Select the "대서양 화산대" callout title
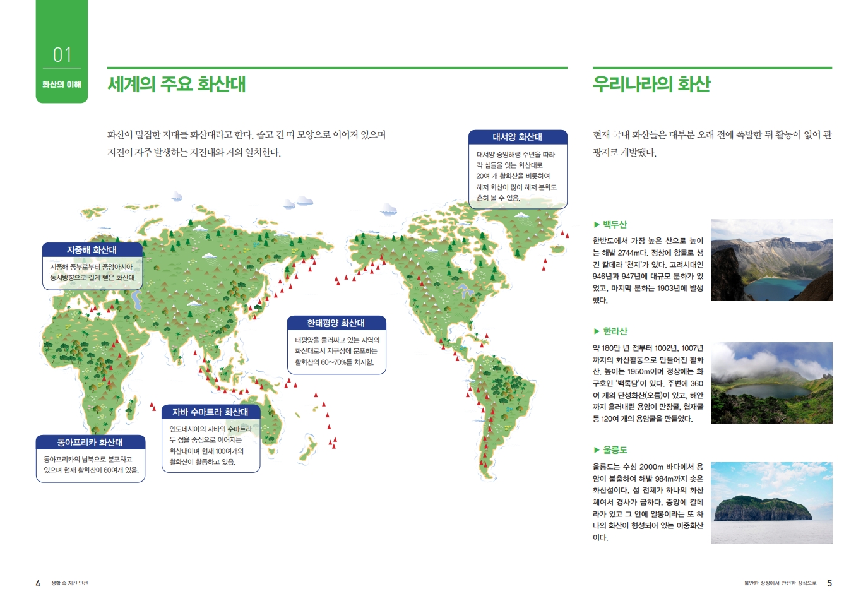Screen dimensions: 868x613 point(518,137)
